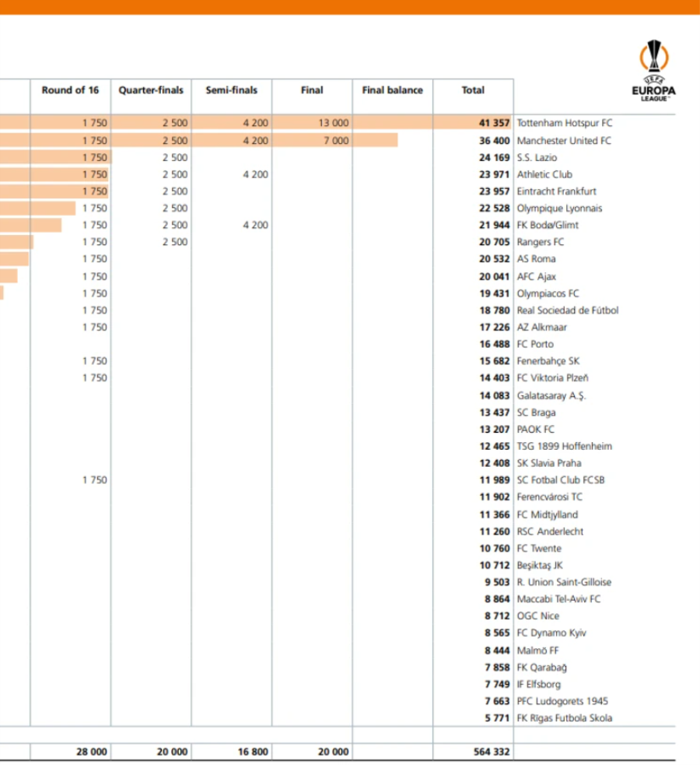Select the grand total 564 332

(x=490, y=753)
